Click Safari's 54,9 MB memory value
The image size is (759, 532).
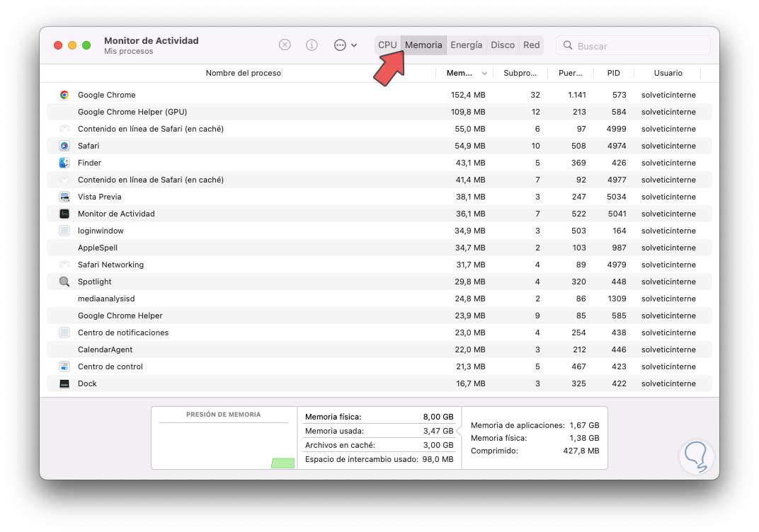click(469, 146)
